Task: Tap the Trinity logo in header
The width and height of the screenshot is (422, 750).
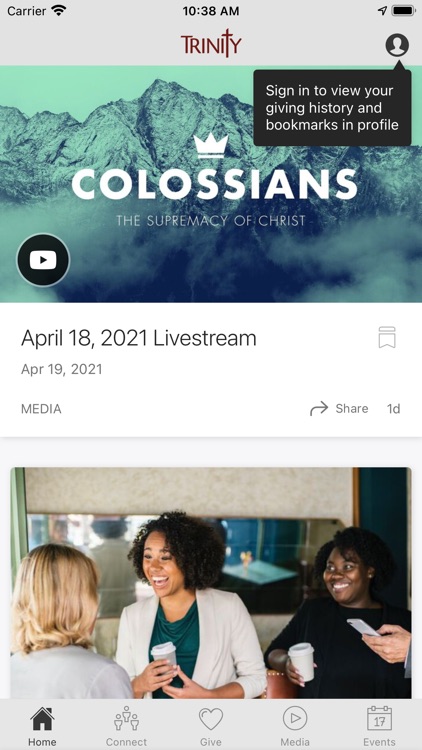Action: tap(211, 44)
